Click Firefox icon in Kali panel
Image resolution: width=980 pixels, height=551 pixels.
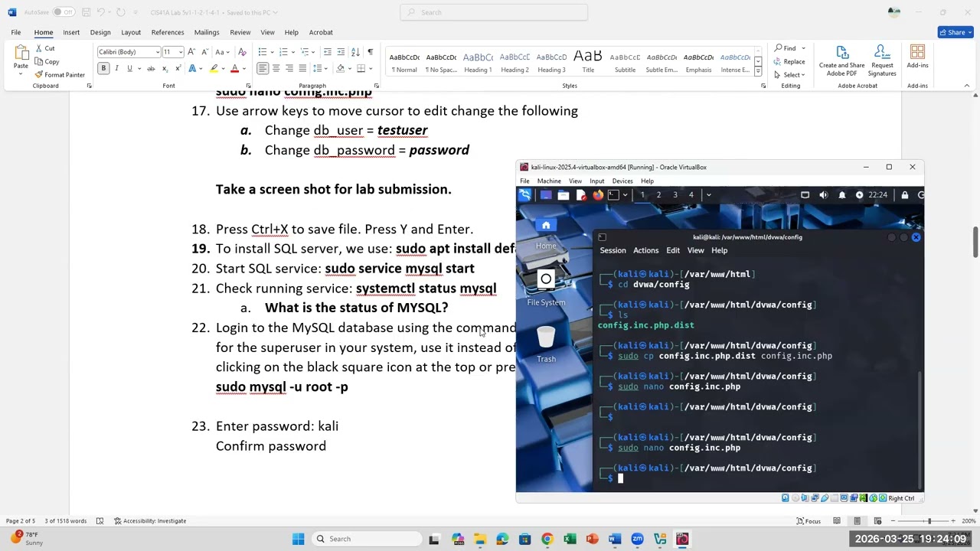[597, 195]
